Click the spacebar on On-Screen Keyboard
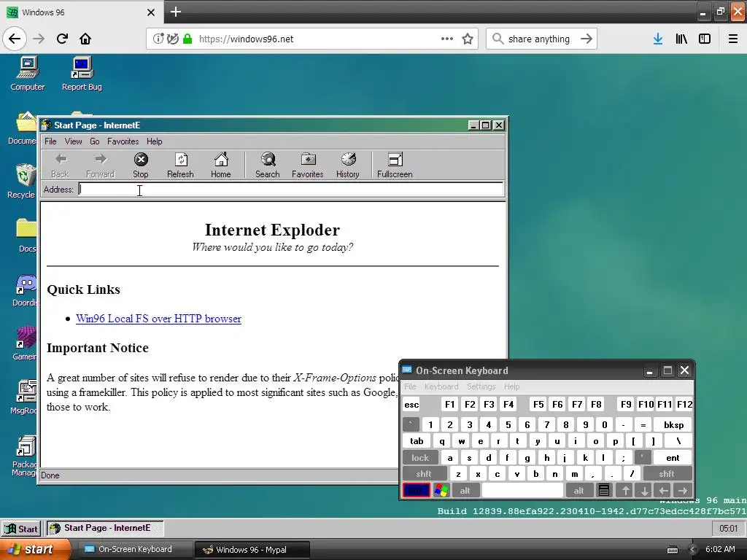Image resolution: width=747 pixels, height=560 pixels. [522, 491]
